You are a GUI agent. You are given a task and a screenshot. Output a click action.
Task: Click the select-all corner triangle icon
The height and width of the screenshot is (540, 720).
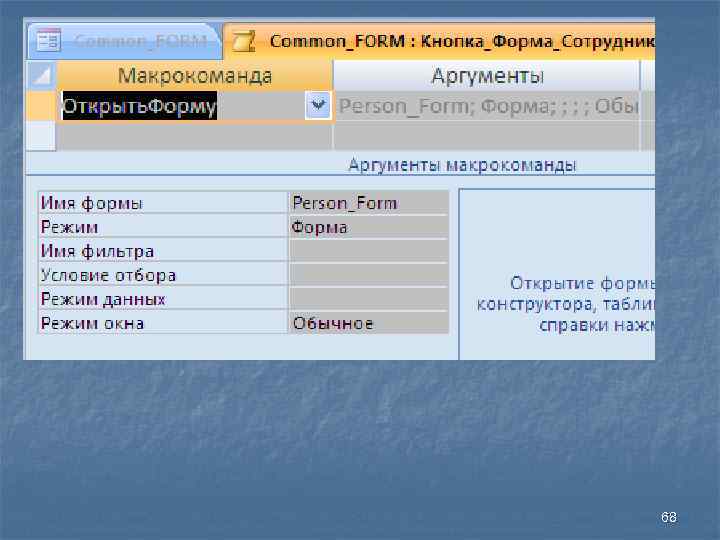click(42, 76)
